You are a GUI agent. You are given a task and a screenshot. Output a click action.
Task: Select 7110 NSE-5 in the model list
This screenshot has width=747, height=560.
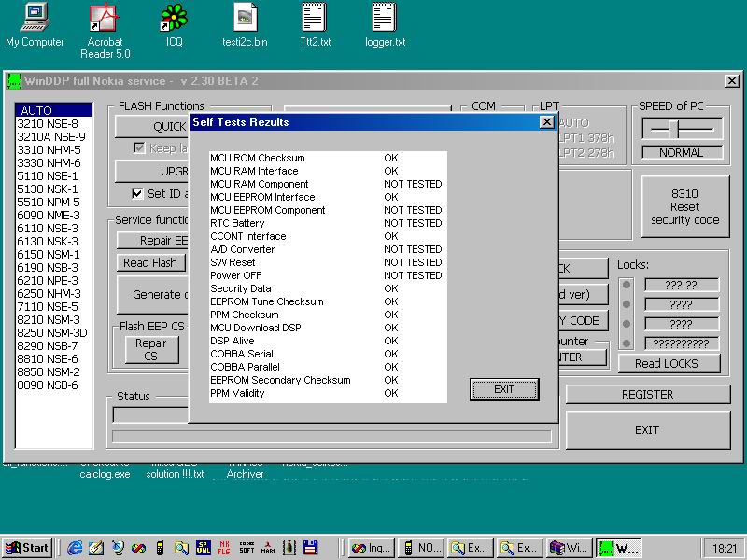click(x=54, y=307)
